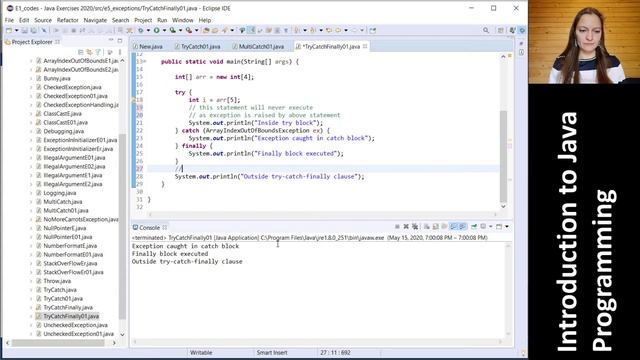The image size is (640, 360).
Task: Open the Run menu
Action: [162, 20]
